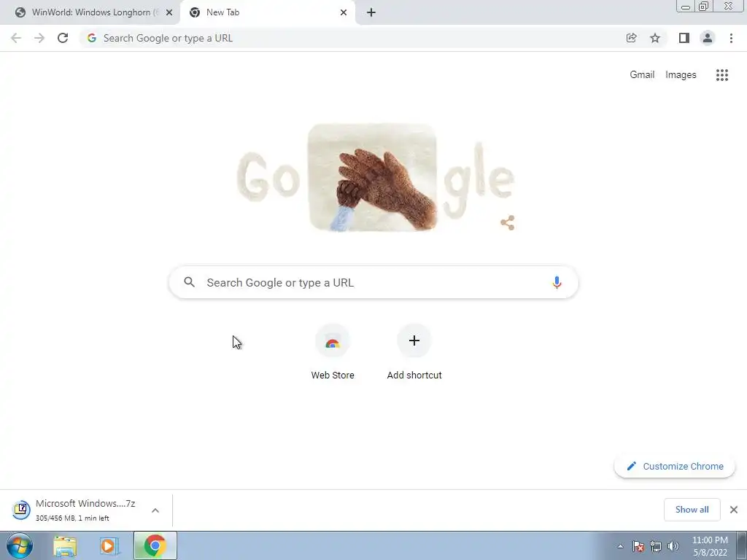Open the Web Store shortcut
Screen dimensions: 747x560
point(333,352)
